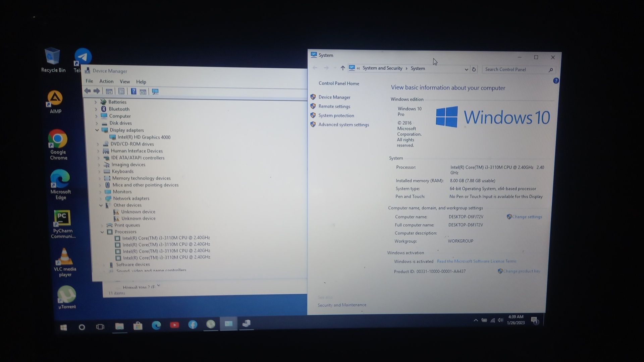
Task: Click Change product key link
Action: 521,271
